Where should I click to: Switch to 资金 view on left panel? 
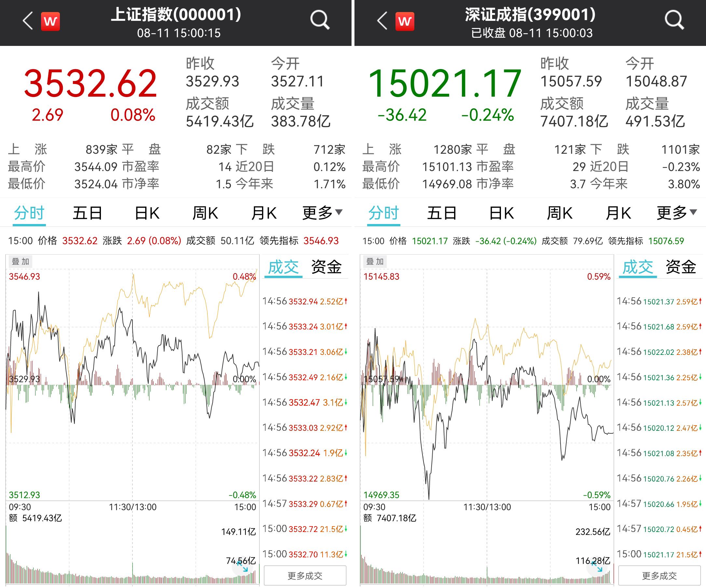point(326,267)
